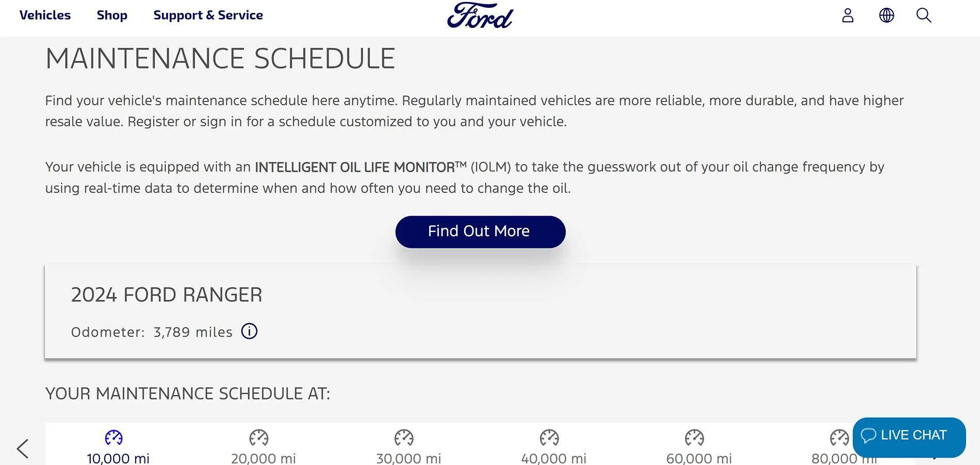The width and height of the screenshot is (980, 465).
Task: Expand the Shop menu
Action: (x=112, y=15)
